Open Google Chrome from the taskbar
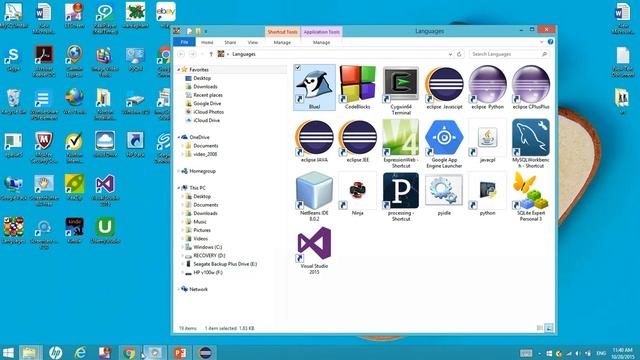640x360 pixels. [x=130, y=353]
